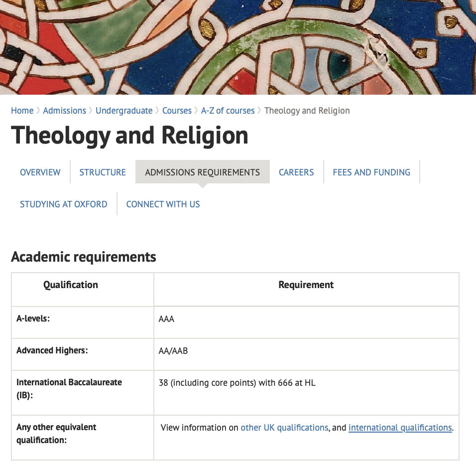Click the Theology and Religion page heading
The height and width of the screenshot is (467, 476).
coord(129,136)
